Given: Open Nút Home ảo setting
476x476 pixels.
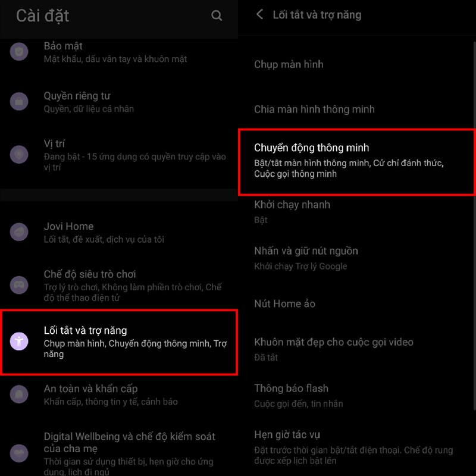Looking at the screenshot, I should coord(356,303).
